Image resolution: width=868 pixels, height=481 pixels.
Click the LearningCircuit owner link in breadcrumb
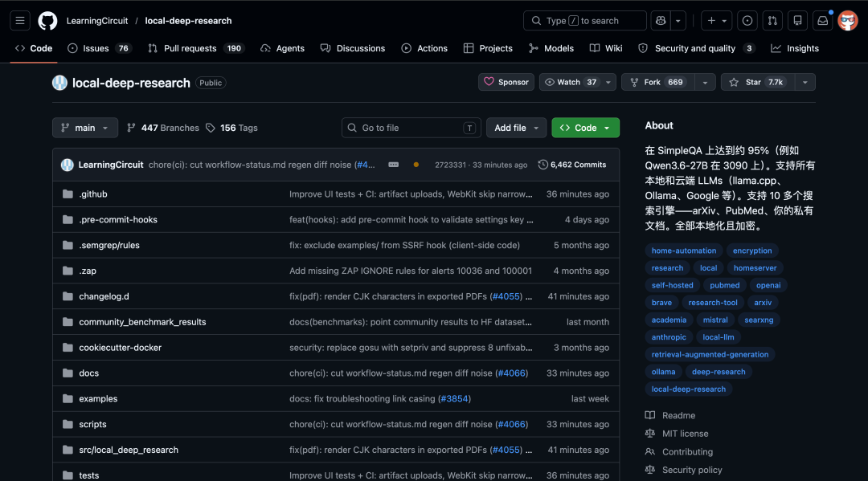pyautogui.click(x=97, y=20)
